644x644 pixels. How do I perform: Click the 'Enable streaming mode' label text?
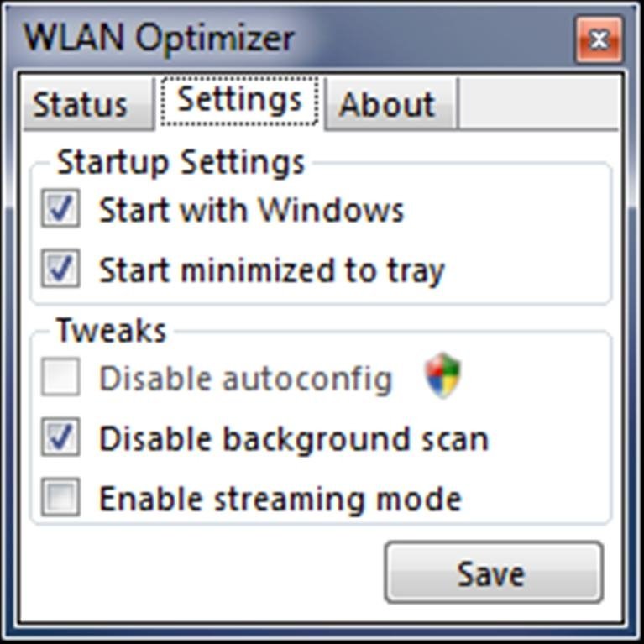pyautogui.click(x=280, y=500)
